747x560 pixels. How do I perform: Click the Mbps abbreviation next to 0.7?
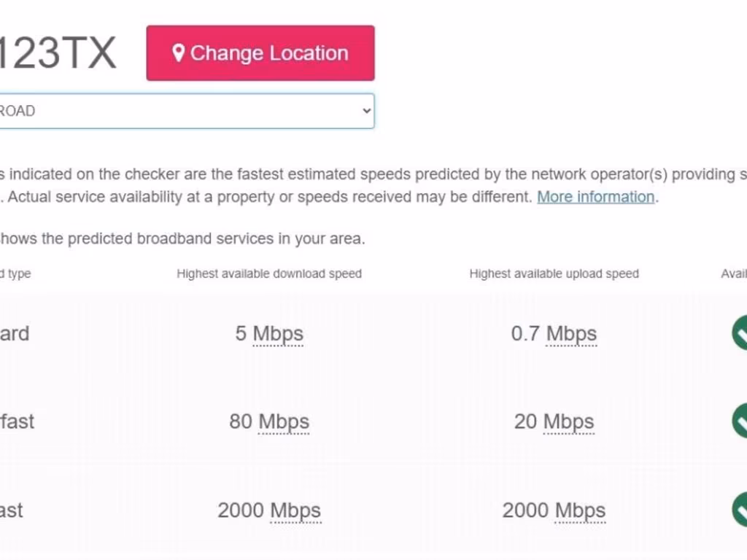point(572,334)
